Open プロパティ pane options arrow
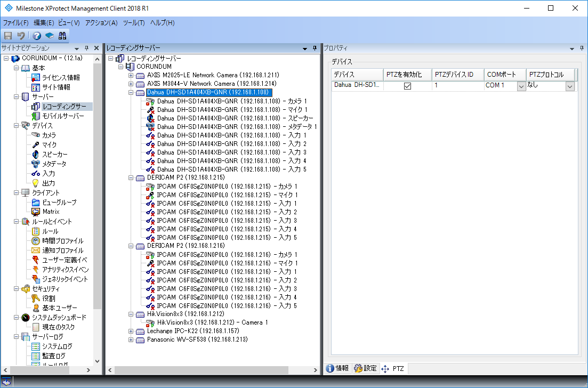 click(x=572, y=48)
